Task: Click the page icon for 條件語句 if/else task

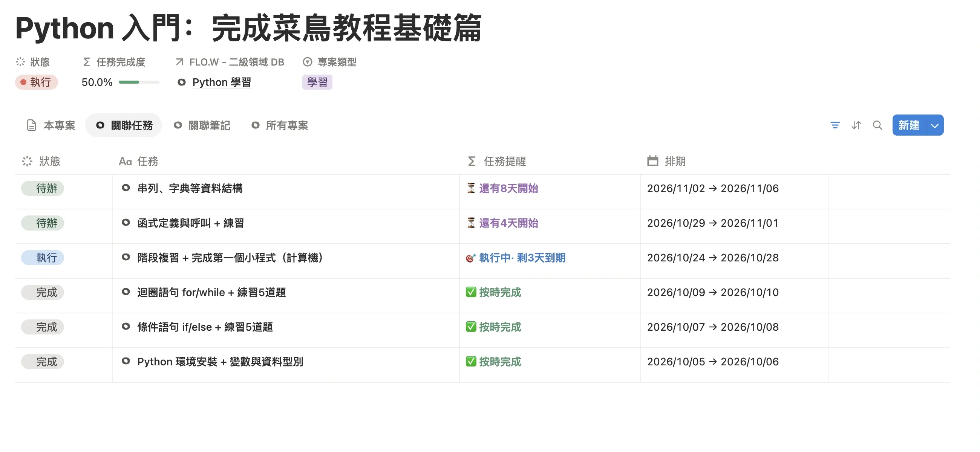Action: pyautogui.click(x=126, y=326)
